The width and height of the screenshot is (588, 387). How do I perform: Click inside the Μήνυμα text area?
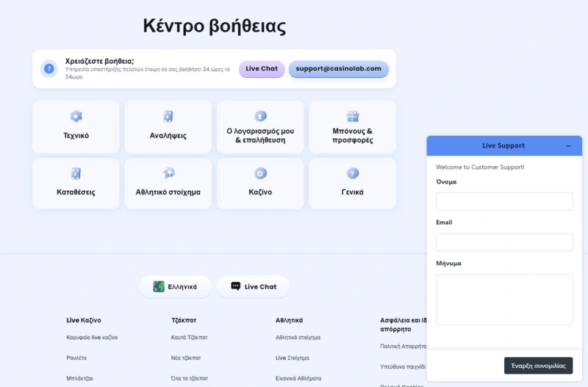[503, 299]
